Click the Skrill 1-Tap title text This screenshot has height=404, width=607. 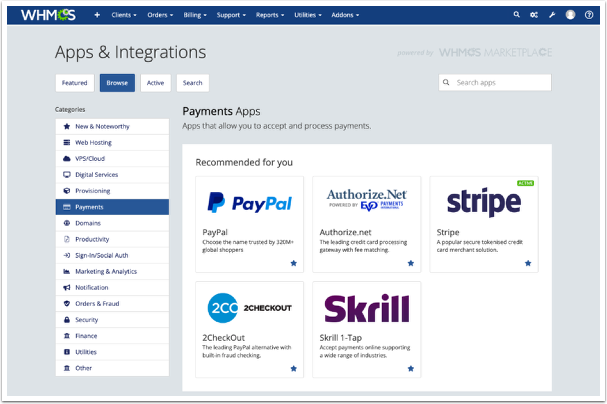click(x=341, y=337)
